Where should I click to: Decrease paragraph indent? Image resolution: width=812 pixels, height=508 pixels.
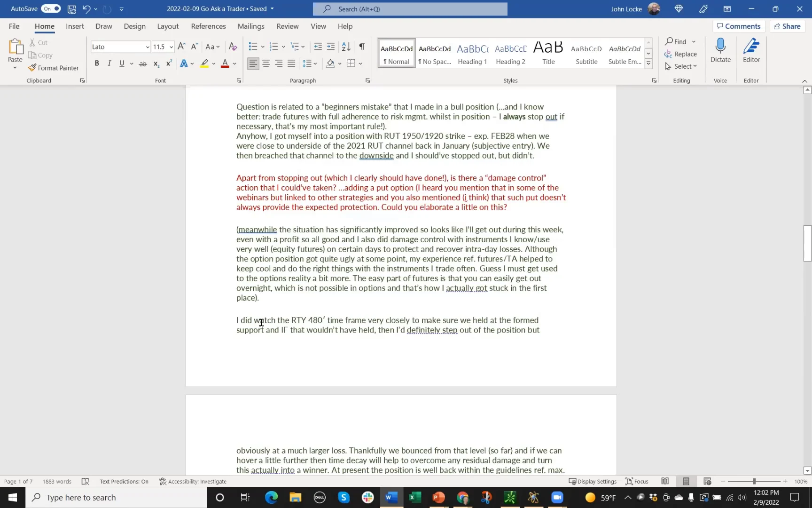[318, 46]
